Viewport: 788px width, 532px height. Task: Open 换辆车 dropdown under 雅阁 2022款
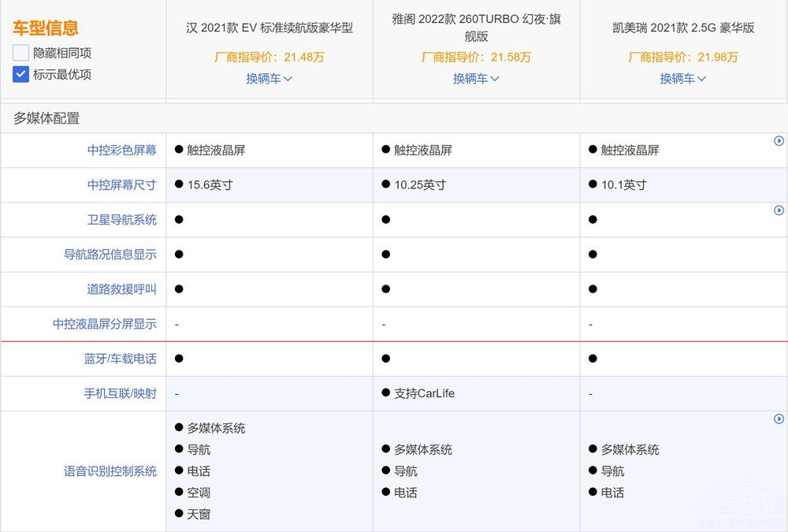pyautogui.click(x=476, y=79)
